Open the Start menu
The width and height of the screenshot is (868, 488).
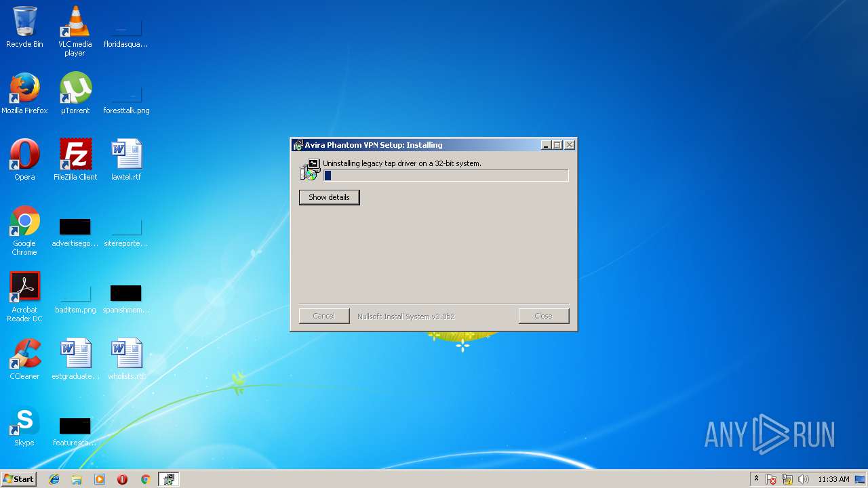point(18,479)
